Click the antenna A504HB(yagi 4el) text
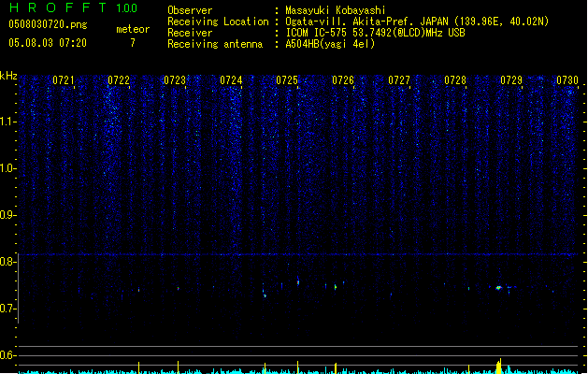 330,44
